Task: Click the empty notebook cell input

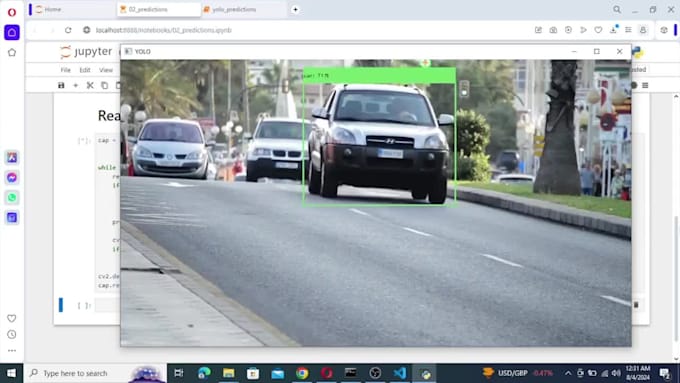Action: pyautogui.click(x=107, y=305)
